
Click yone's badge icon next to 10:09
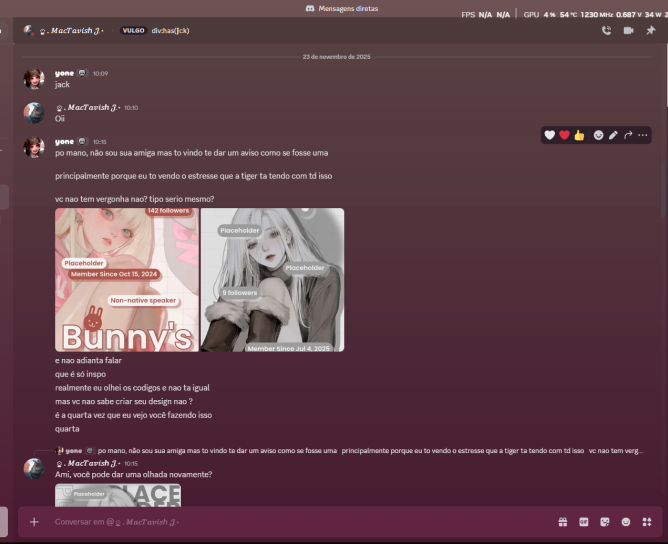point(82,73)
